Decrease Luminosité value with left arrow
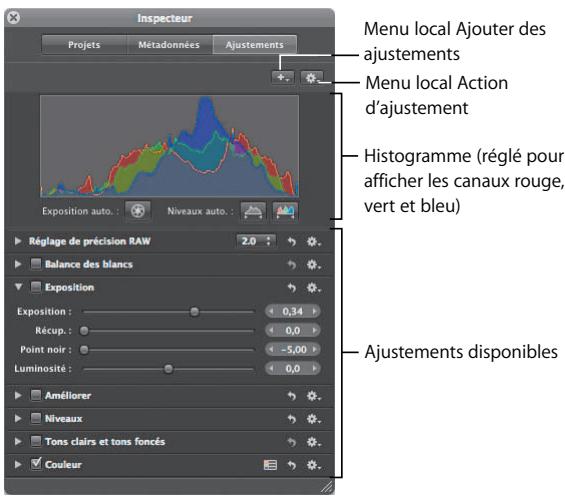This screenshot has height=498, width=565. pos(271,368)
